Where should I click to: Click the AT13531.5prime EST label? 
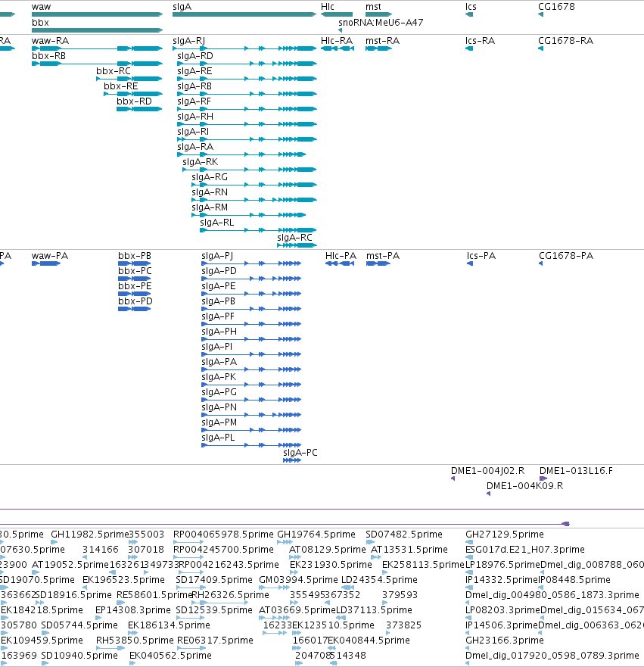(409, 550)
